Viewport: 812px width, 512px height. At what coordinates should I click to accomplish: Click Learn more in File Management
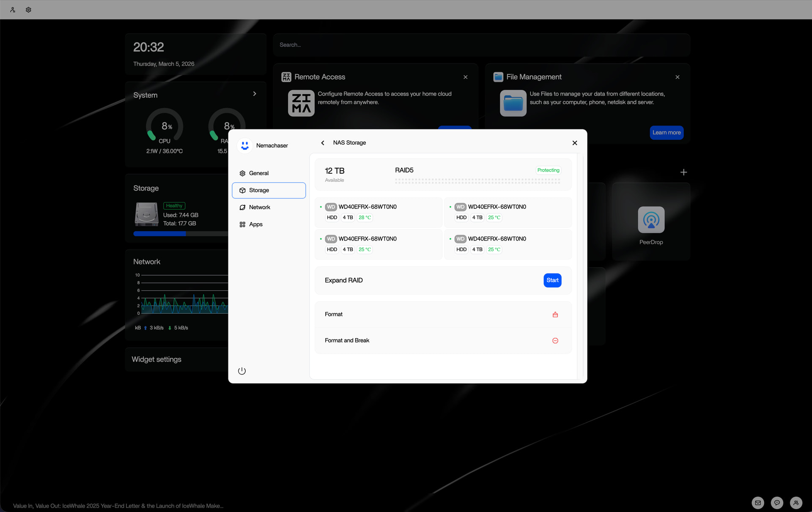coord(666,133)
